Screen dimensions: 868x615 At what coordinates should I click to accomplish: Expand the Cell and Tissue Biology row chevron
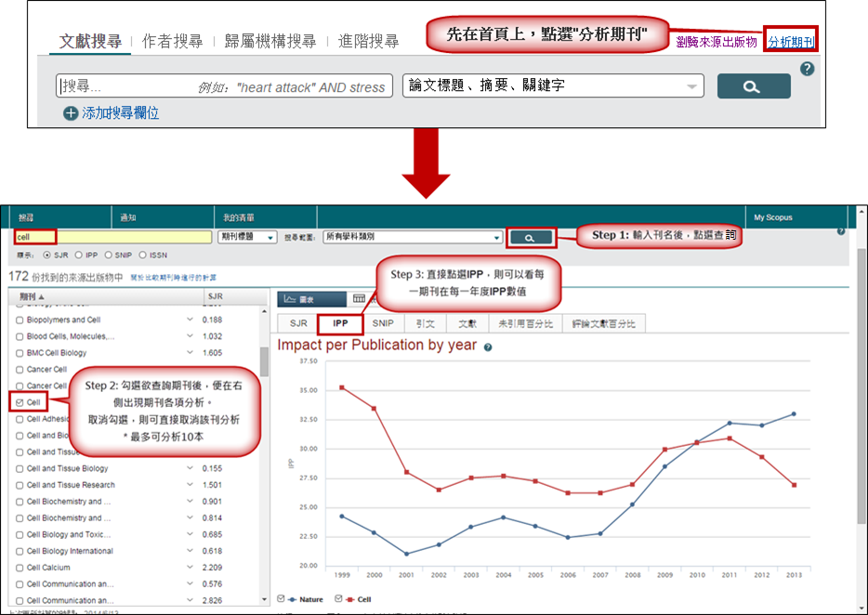coord(190,468)
